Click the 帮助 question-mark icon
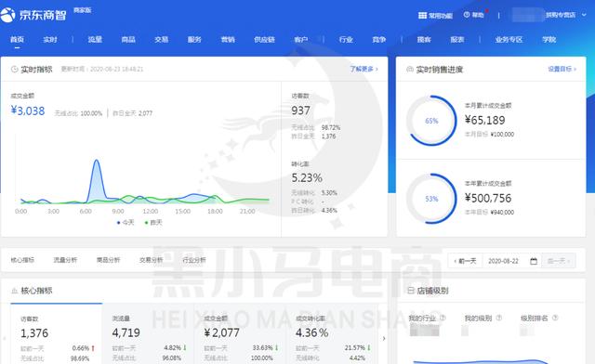 (x=467, y=15)
